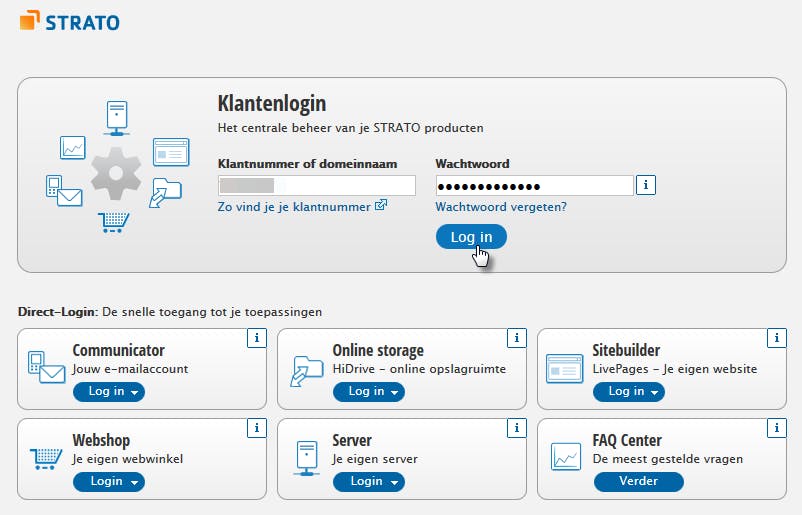Click 'LivePages – Je eigen website' text
The image size is (802, 515).
click(x=675, y=369)
